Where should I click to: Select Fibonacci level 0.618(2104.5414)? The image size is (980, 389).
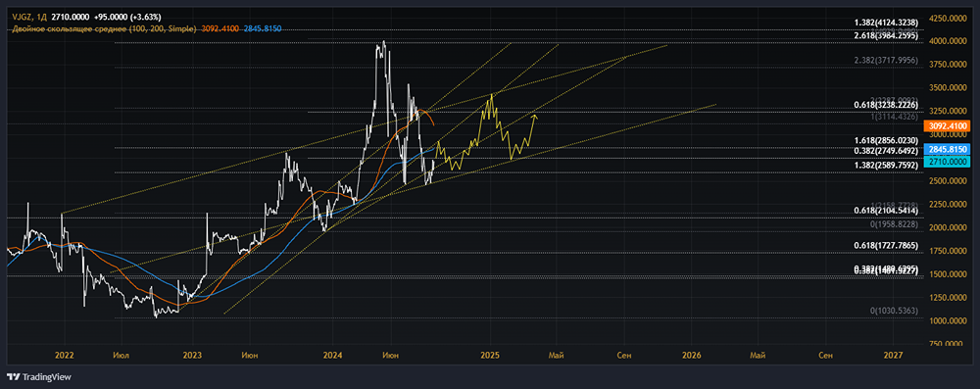coord(886,212)
